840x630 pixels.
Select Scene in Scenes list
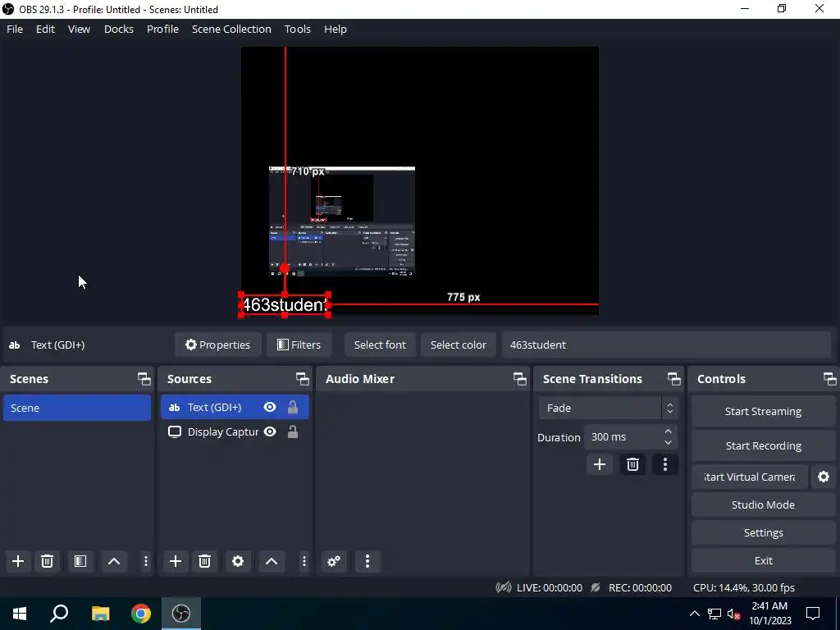point(77,408)
